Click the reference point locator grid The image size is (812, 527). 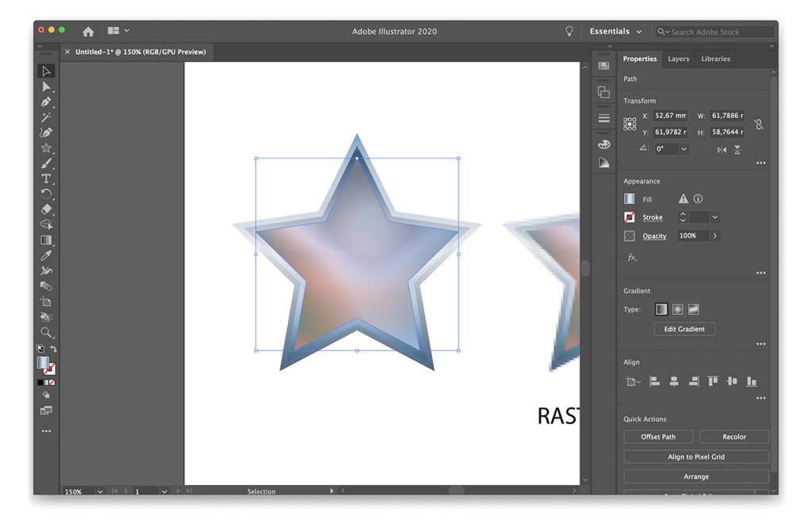pos(630,124)
